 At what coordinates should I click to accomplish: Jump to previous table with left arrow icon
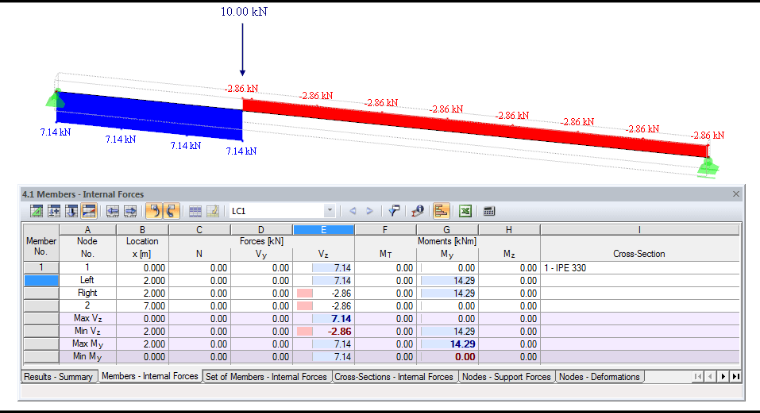[112, 211]
